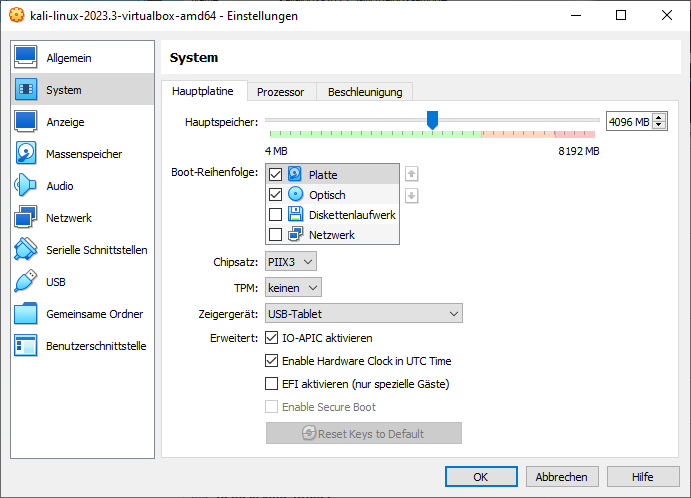This screenshot has height=498, width=691.
Task: Expand the Chipsatz PIIX3 dropdown
Action: [291, 262]
